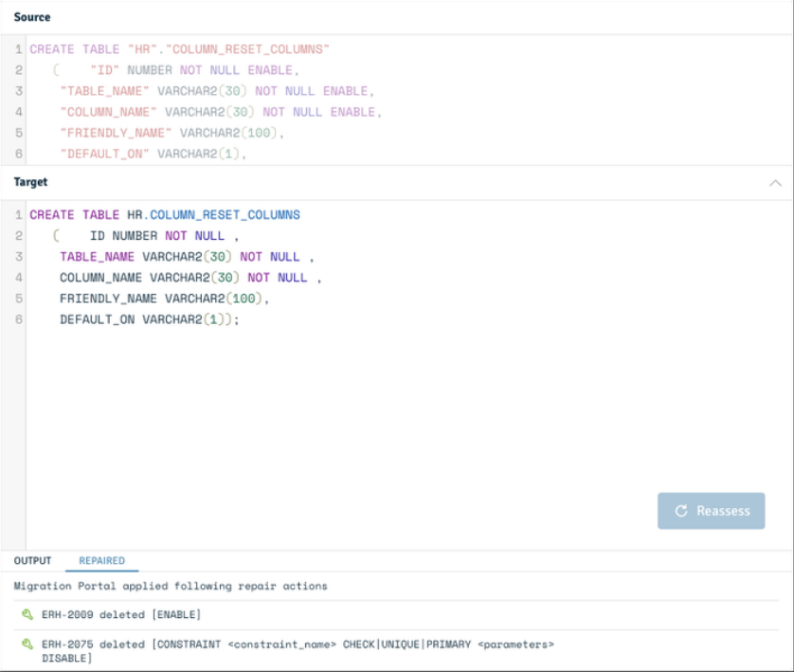Image resolution: width=794 pixels, height=672 pixels.
Task: Select the ERH-2009 deleted [ENABLE] repair entry
Action: [121, 615]
